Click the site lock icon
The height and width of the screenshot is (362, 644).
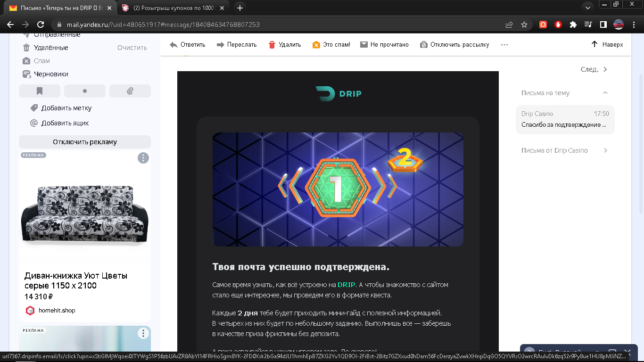pos(59,25)
